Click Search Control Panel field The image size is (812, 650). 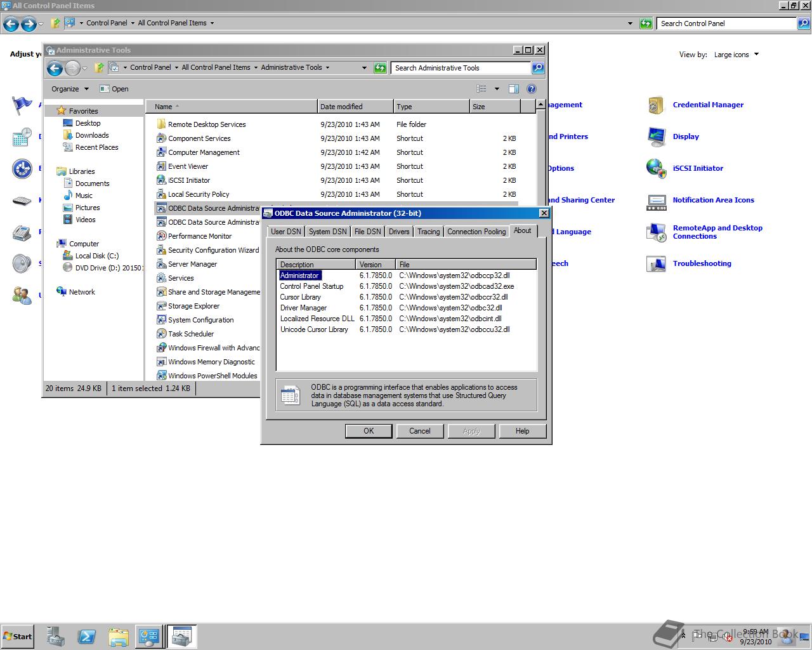tap(727, 23)
